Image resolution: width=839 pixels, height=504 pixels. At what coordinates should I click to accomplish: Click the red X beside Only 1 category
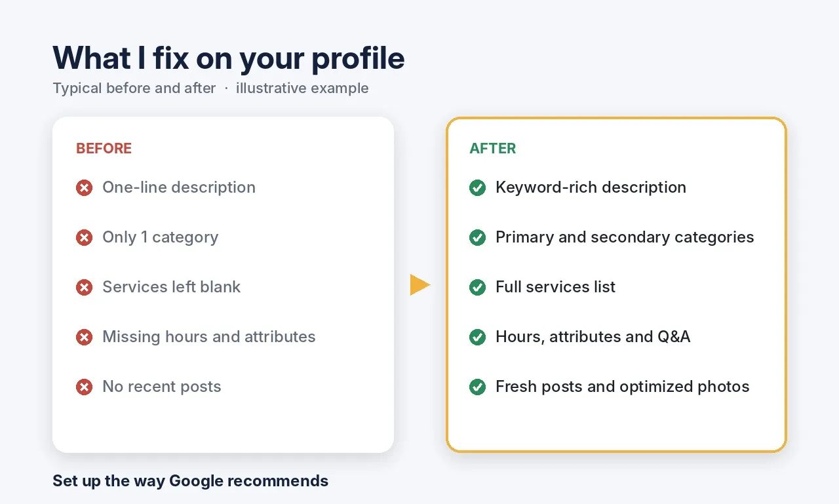tap(84, 238)
